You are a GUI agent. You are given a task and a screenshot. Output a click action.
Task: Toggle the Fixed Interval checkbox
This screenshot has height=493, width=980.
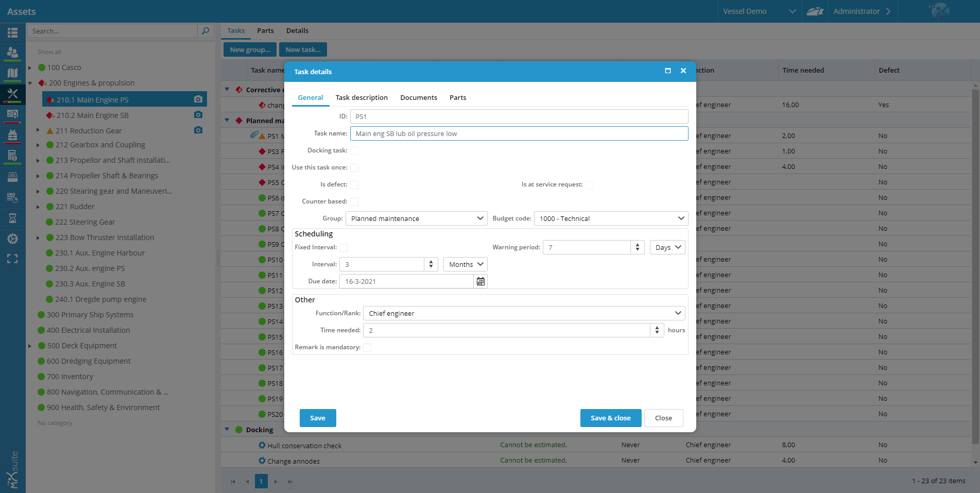343,248
